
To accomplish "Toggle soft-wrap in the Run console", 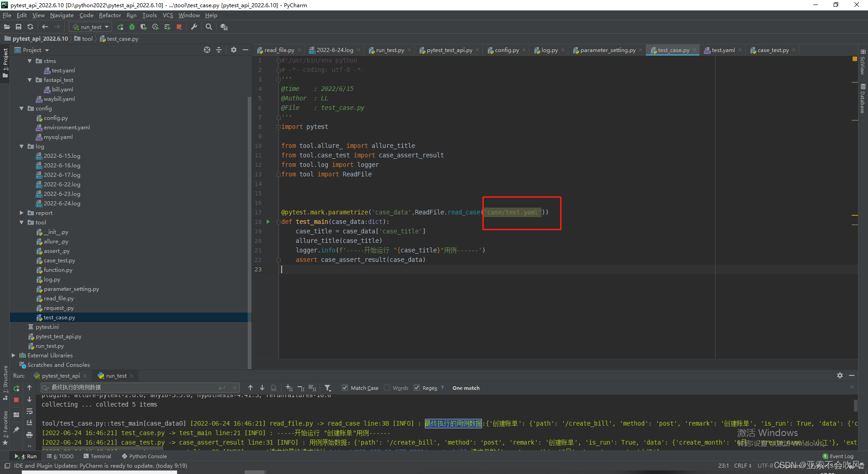I will [x=29, y=412].
